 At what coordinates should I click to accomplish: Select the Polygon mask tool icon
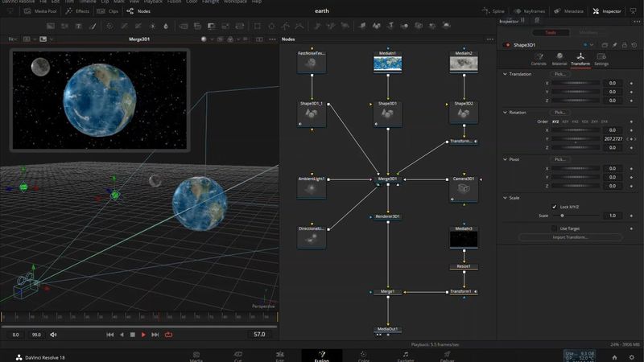pyautogui.click(x=286, y=26)
